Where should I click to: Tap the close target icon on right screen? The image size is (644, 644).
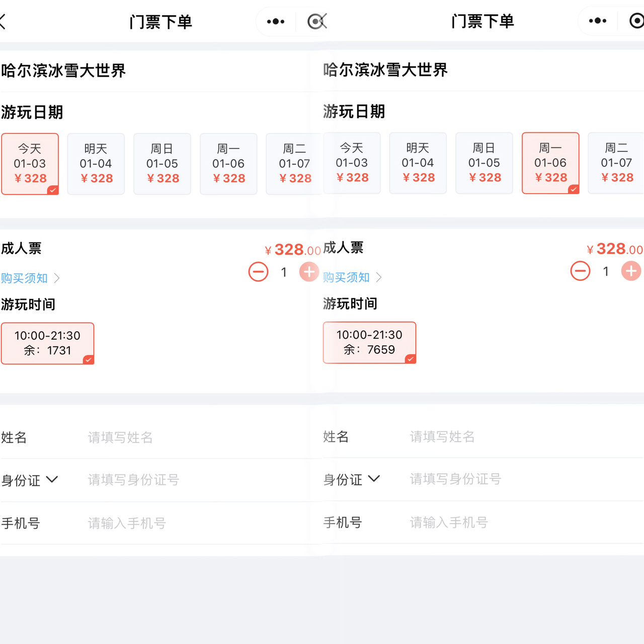pos(636,21)
